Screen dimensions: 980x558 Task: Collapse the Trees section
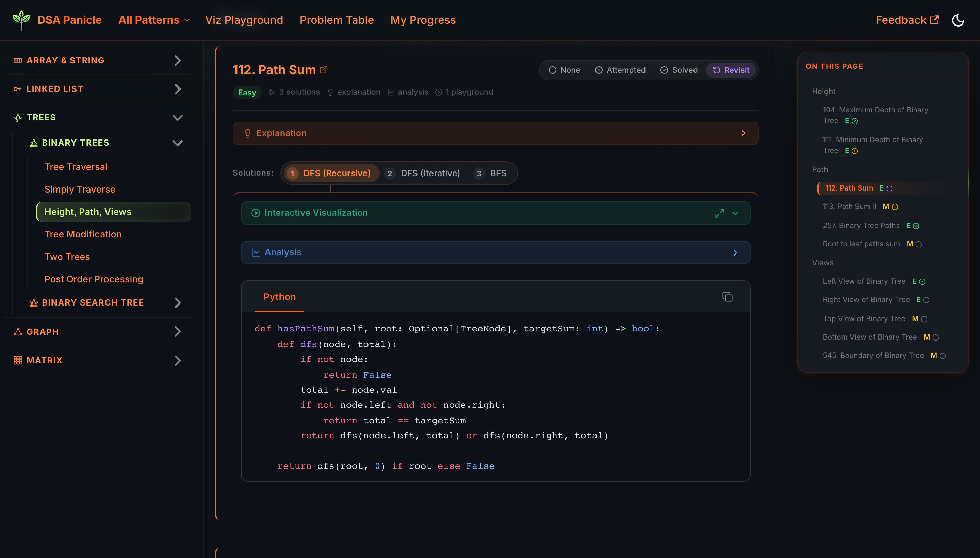(177, 118)
